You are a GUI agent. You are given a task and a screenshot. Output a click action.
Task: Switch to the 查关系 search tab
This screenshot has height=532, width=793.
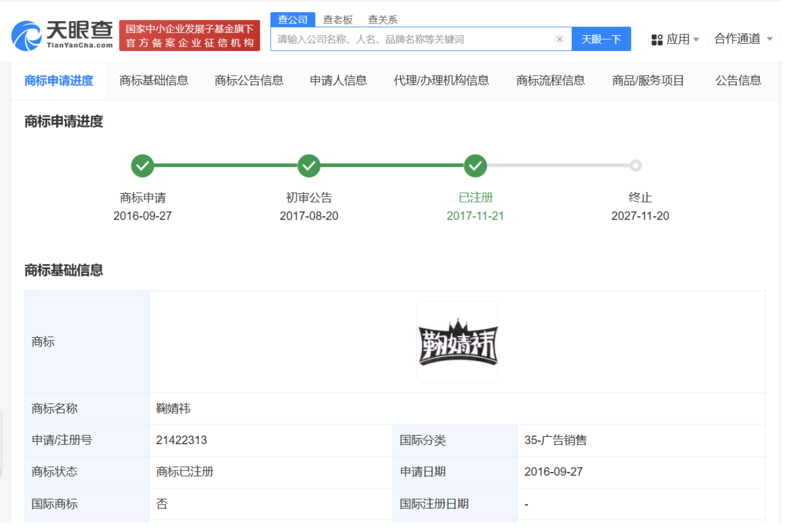(382, 20)
